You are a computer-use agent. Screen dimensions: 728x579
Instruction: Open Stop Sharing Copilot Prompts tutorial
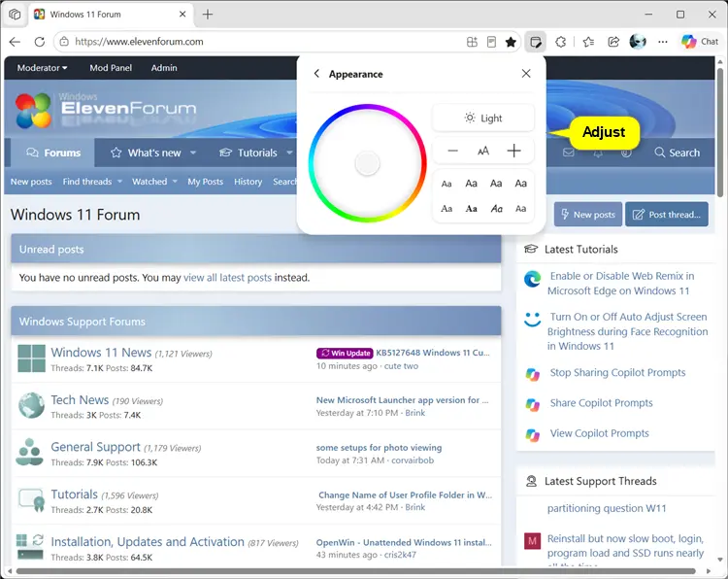(x=617, y=373)
